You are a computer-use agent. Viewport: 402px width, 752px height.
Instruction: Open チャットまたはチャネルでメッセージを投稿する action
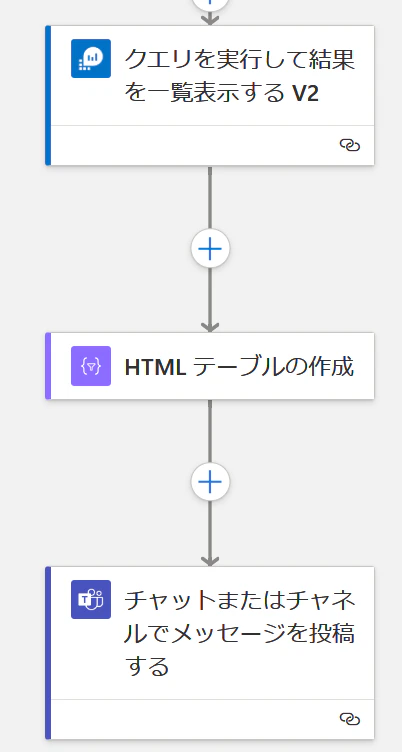[x=239, y=633]
